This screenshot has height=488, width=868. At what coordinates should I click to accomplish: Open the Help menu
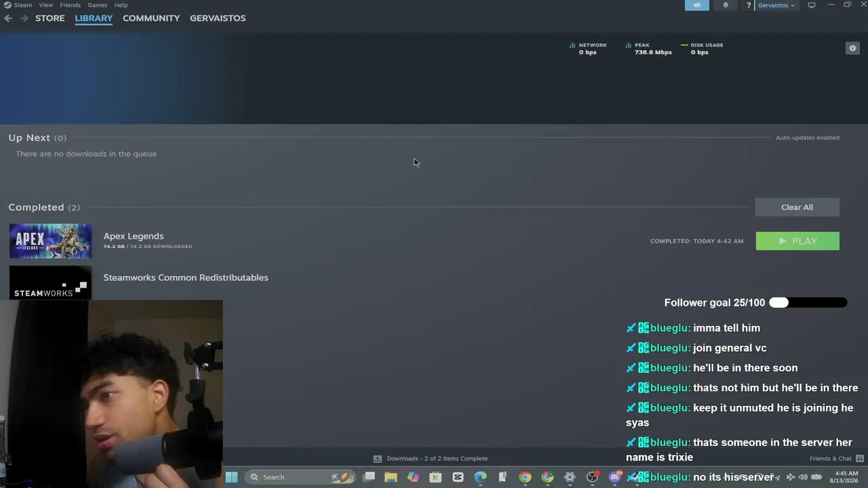tap(121, 5)
